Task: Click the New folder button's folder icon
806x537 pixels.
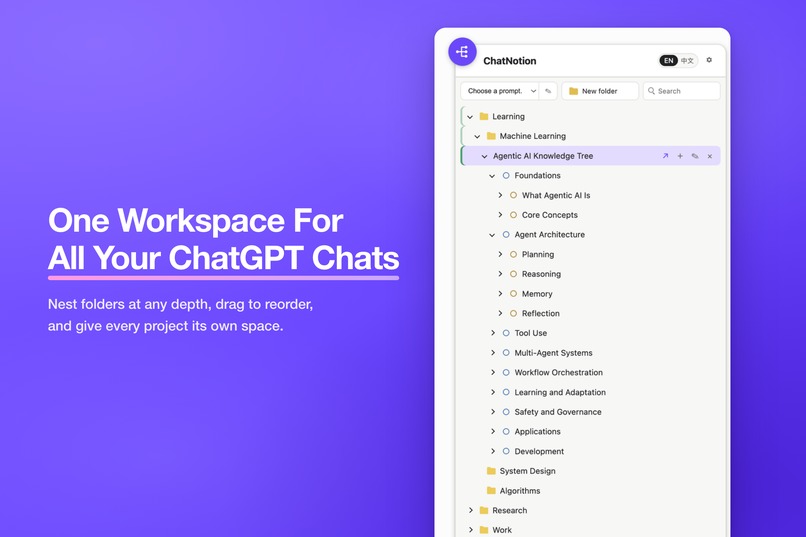Action: [x=574, y=91]
